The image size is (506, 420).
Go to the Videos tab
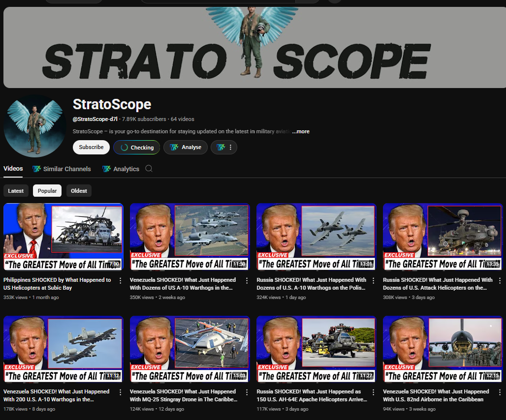[x=13, y=169]
